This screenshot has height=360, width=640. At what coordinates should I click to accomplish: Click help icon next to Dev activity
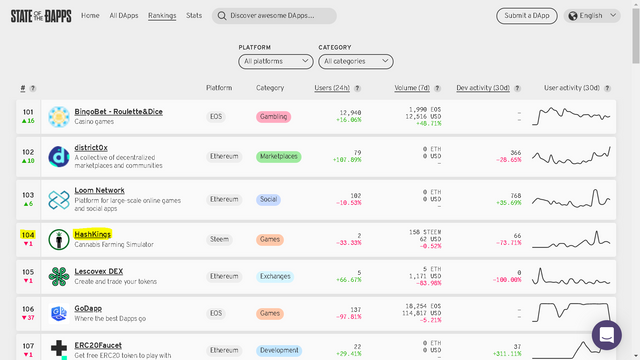click(517, 88)
